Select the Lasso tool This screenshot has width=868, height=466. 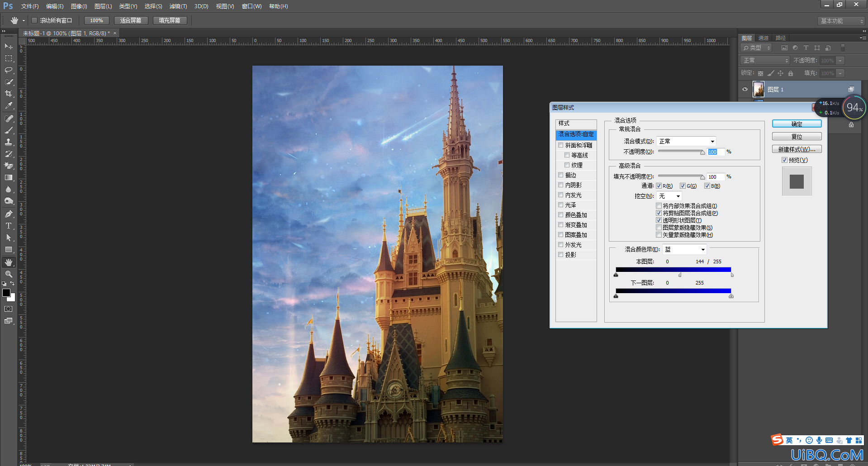(x=9, y=70)
